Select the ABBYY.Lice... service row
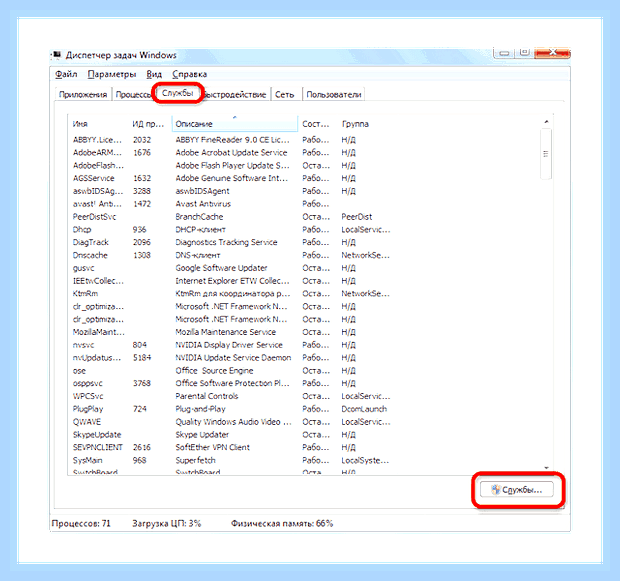The height and width of the screenshot is (581, 620). (233, 140)
